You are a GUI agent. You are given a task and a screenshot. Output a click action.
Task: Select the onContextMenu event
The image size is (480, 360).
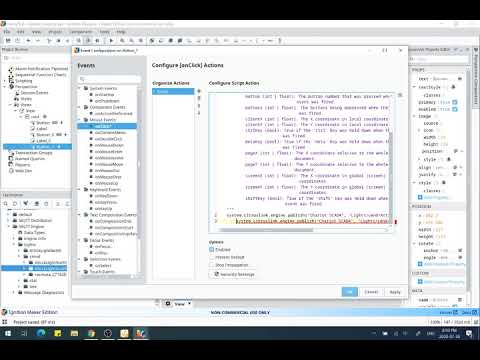tap(110, 132)
